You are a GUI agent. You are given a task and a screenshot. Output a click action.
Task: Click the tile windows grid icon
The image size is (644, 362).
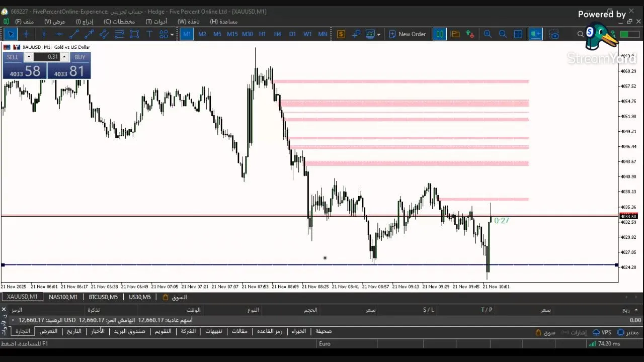(518, 34)
